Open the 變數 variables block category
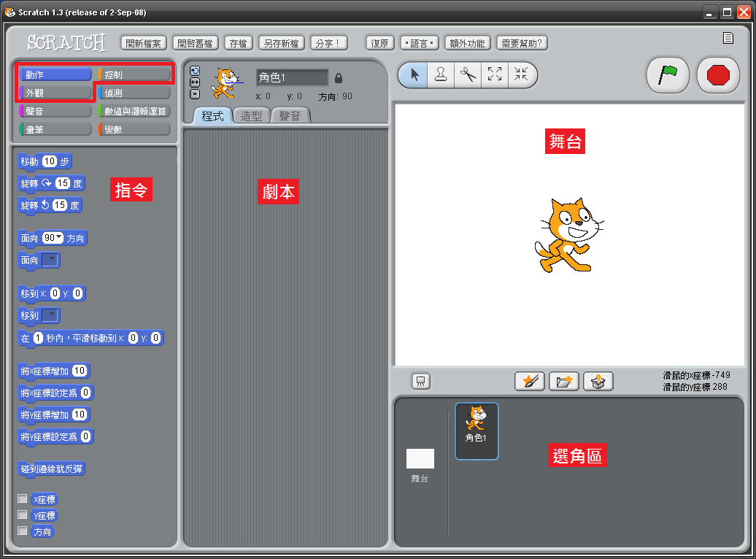Image resolution: width=756 pixels, height=559 pixels. tap(134, 129)
